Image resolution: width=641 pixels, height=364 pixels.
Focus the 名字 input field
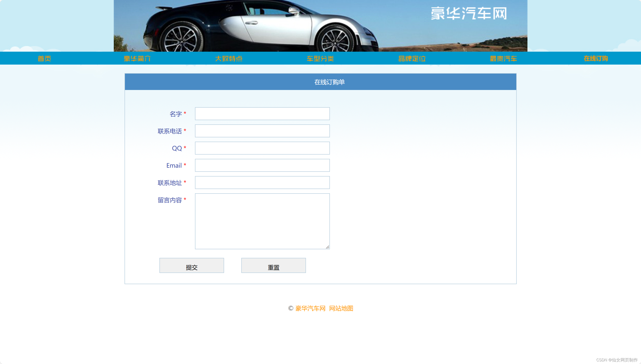pos(262,114)
